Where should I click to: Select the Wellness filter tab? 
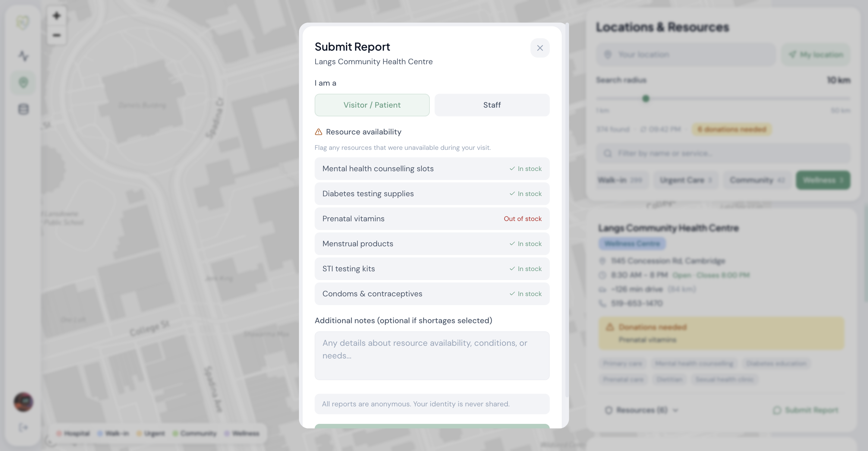pos(823,180)
